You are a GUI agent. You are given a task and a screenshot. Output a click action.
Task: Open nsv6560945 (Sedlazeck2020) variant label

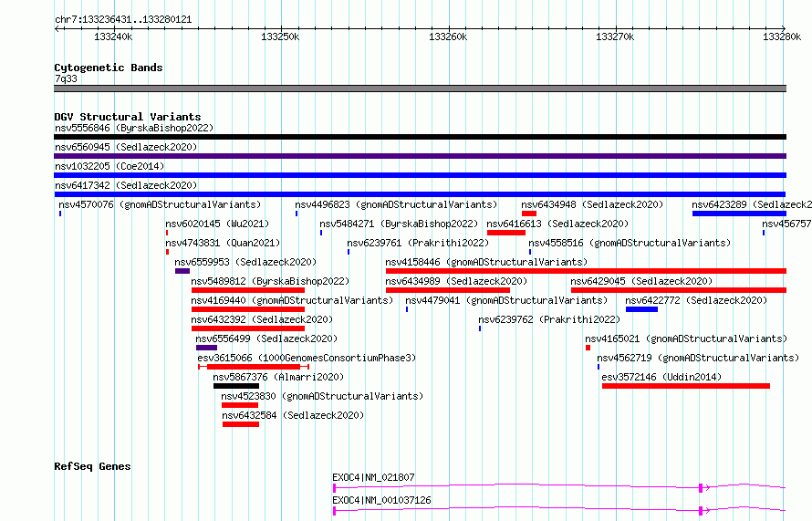coord(126,147)
